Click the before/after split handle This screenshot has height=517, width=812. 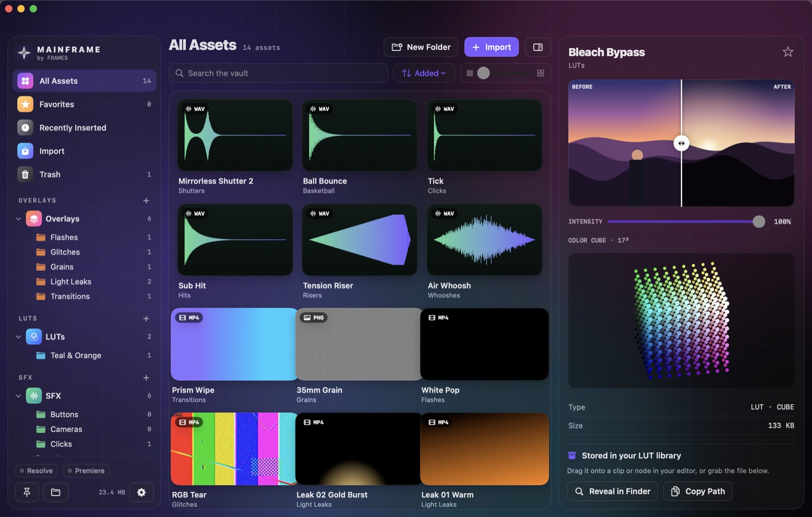pyautogui.click(x=682, y=143)
